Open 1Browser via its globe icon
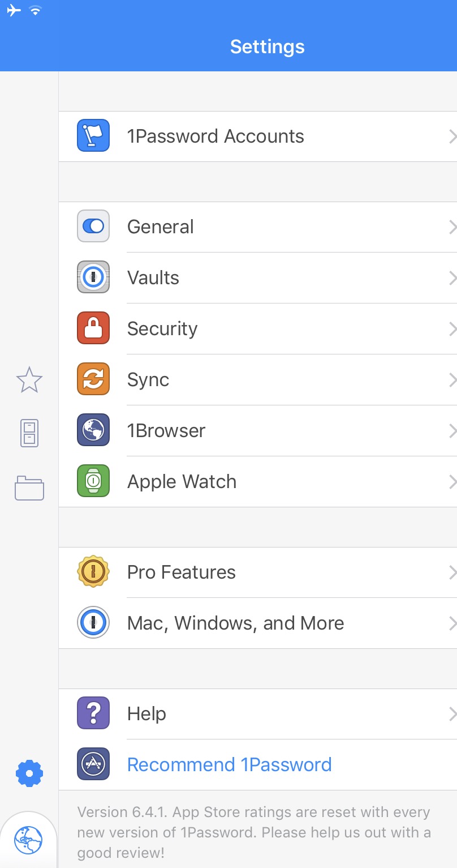This screenshot has height=868, width=457. [93, 430]
